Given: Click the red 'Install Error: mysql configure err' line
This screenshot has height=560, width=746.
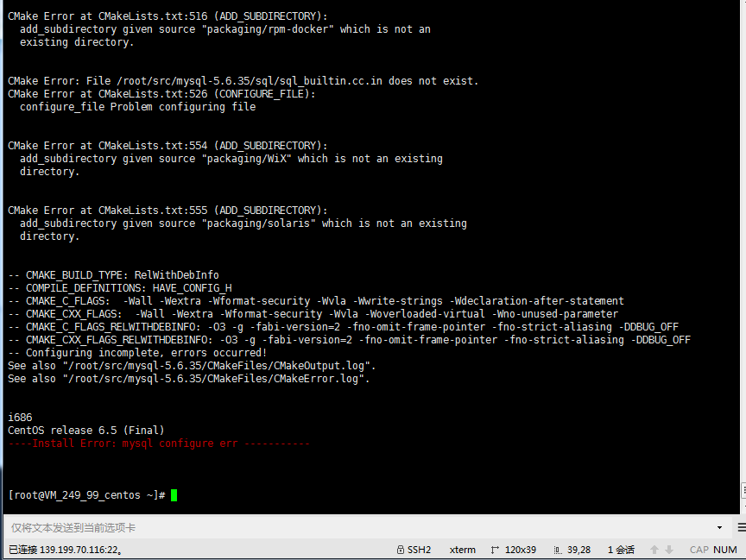Looking at the screenshot, I should [x=159, y=444].
